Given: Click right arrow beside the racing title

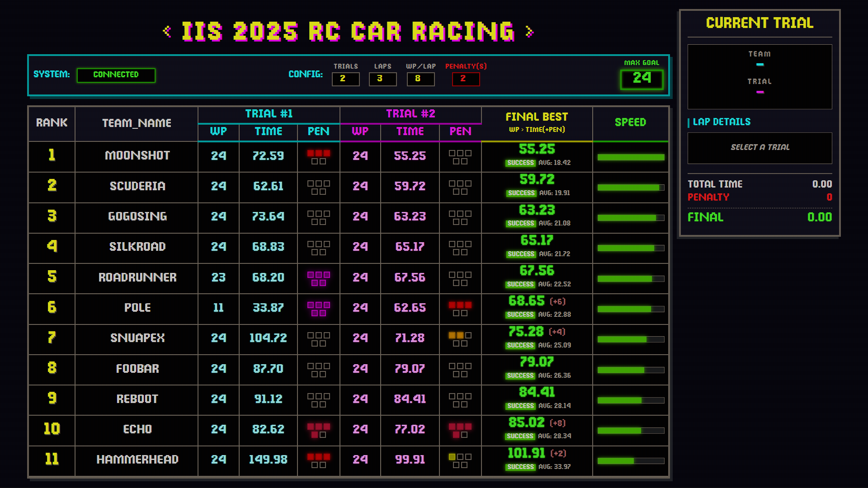Looking at the screenshot, I should pyautogui.click(x=529, y=32).
